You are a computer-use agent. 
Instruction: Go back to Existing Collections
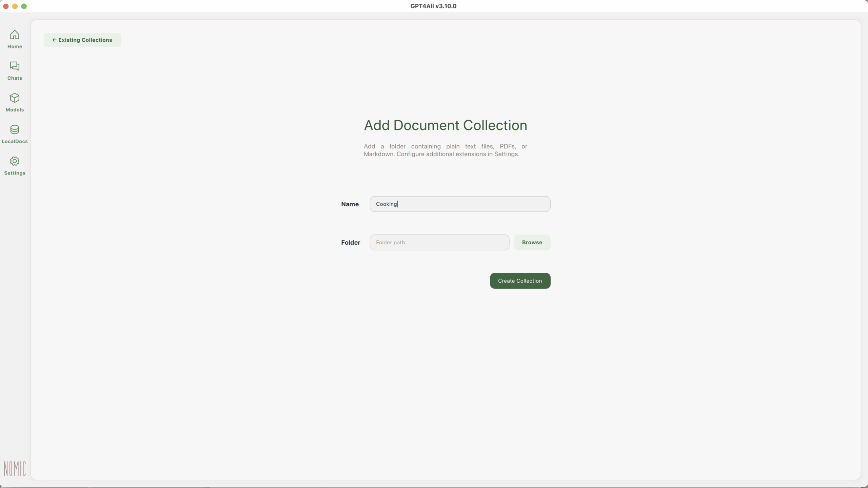click(82, 40)
